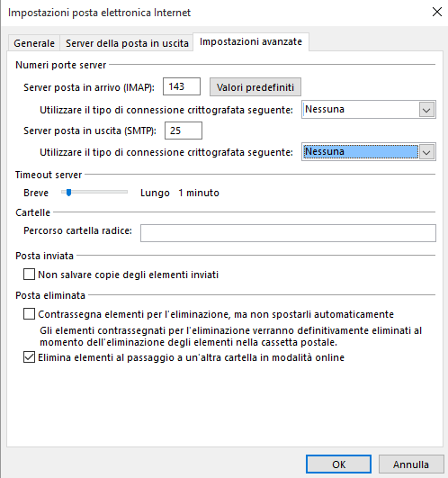This screenshot has width=448, height=478.
Task: Open Server della posta in uscita tab
Action: point(127,43)
